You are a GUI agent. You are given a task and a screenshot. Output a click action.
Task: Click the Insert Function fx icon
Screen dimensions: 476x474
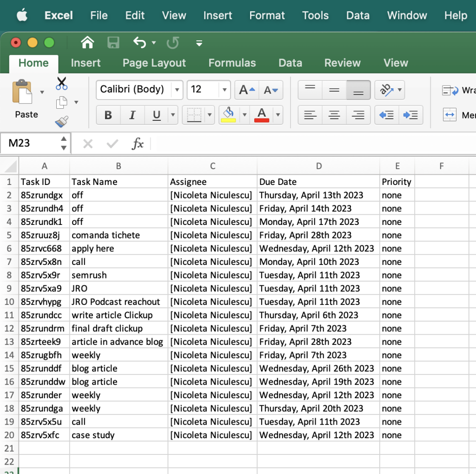pyautogui.click(x=138, y=143)
